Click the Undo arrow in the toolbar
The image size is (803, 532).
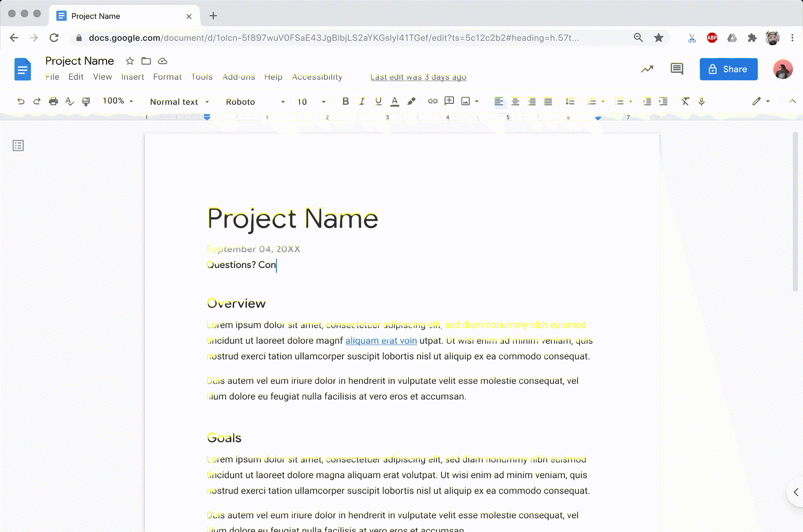click(x=21, y=101)
